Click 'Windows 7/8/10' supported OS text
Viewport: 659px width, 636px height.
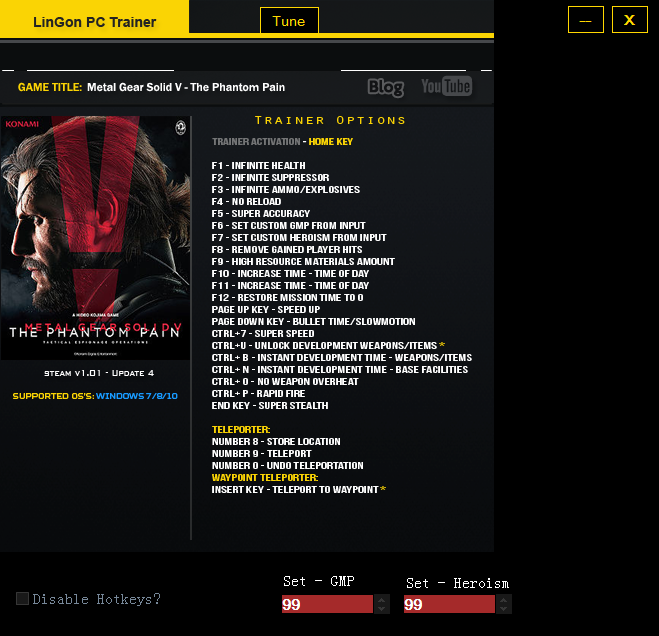(137, 396)
